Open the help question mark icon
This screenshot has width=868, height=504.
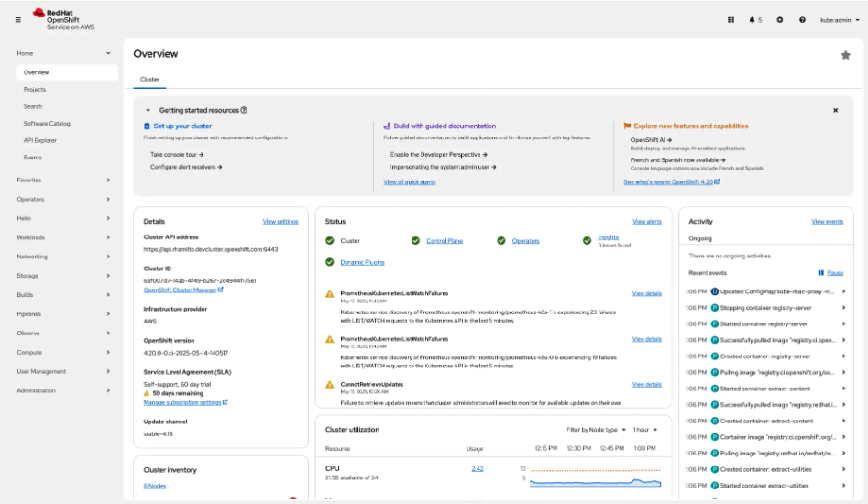802,19
